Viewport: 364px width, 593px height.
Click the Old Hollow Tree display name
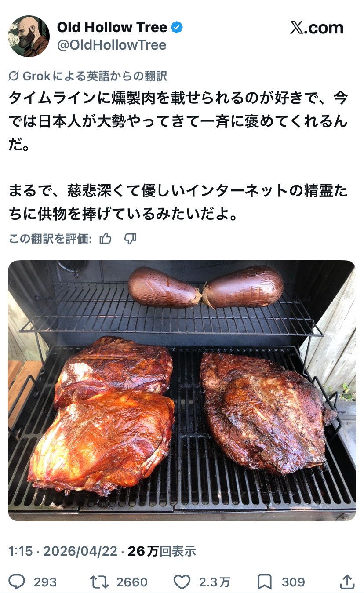pyautogui.click(x=112, y=27)
